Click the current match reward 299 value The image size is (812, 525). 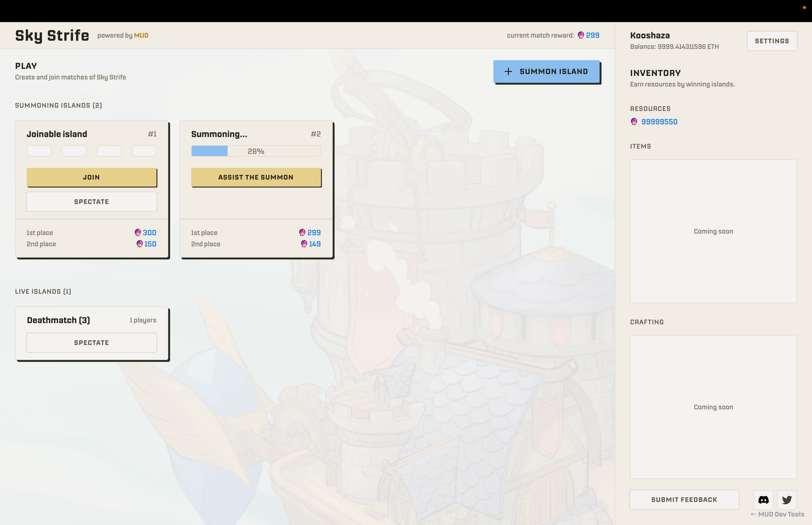(593, 35)
